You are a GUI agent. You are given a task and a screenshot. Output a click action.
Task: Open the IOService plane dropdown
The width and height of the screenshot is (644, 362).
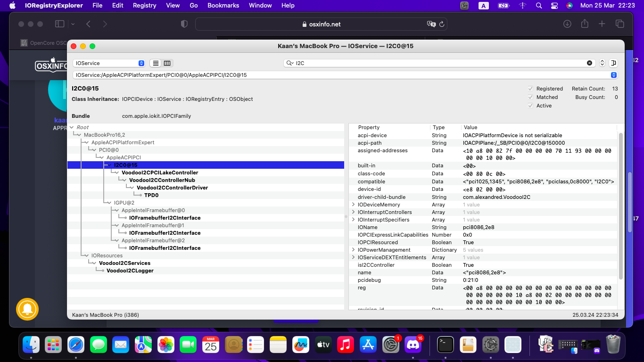click(x=109, y=63)
